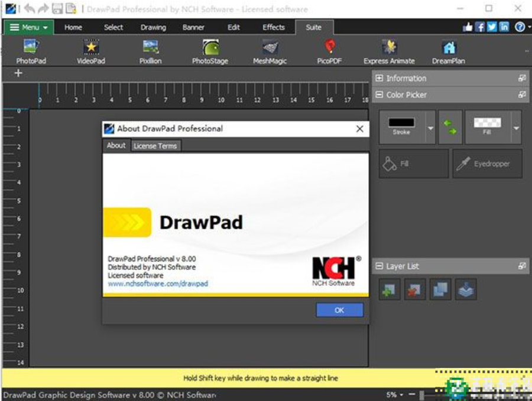Image resolution: width=532 pixels, height=401 pixels.
Task: Click OK in About dialog
Action: pos(339,310)
